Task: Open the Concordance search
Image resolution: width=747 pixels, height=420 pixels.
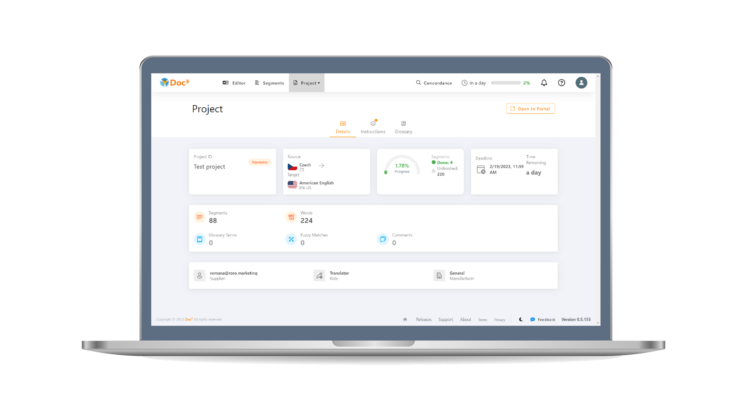Action: [434, 83]
